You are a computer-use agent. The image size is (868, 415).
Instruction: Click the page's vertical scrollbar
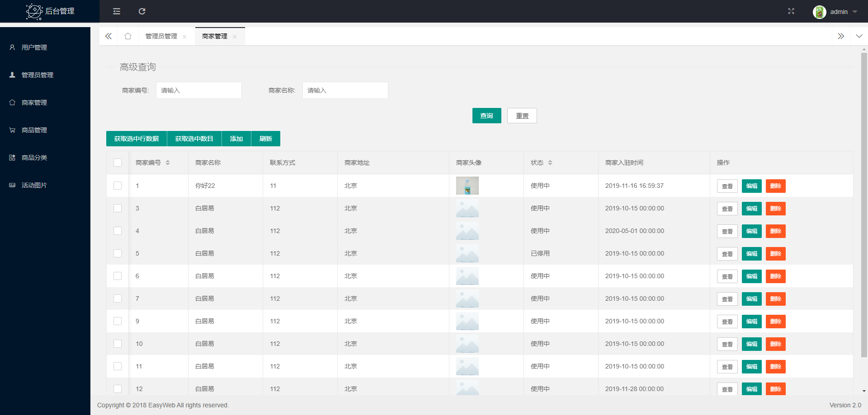tap(864, 204)
